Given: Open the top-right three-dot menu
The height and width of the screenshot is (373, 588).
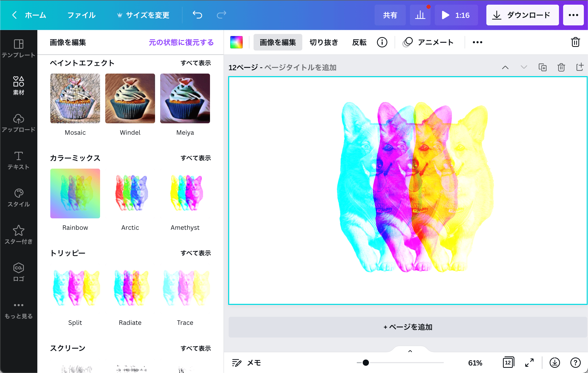Looking at the screenshot, I should (x=573, y=15).
